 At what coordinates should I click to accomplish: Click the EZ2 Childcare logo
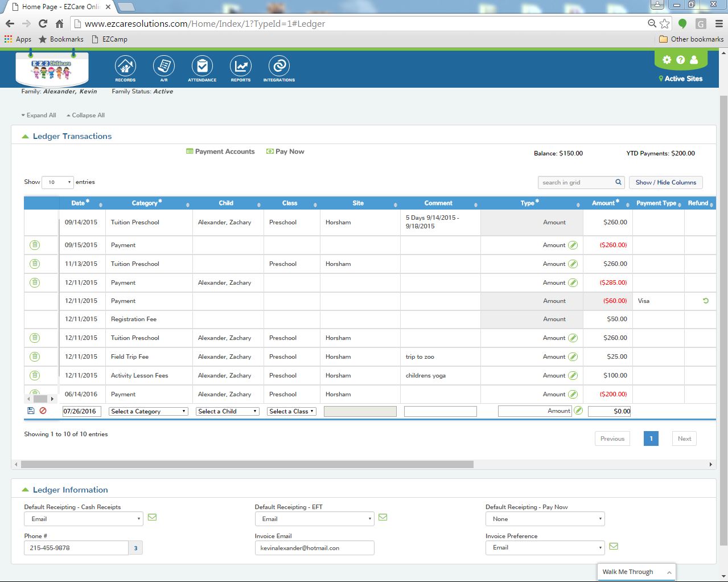point(52,69)
